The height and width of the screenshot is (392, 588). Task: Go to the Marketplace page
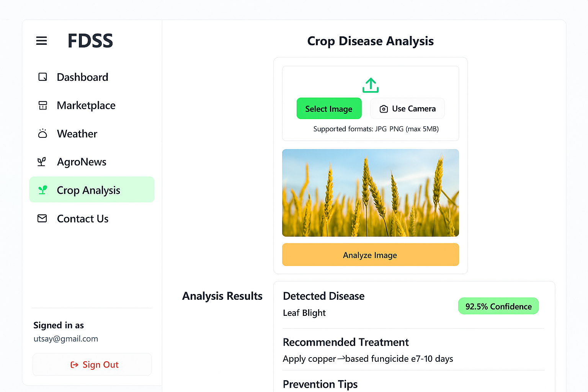(x=86, y=105)
